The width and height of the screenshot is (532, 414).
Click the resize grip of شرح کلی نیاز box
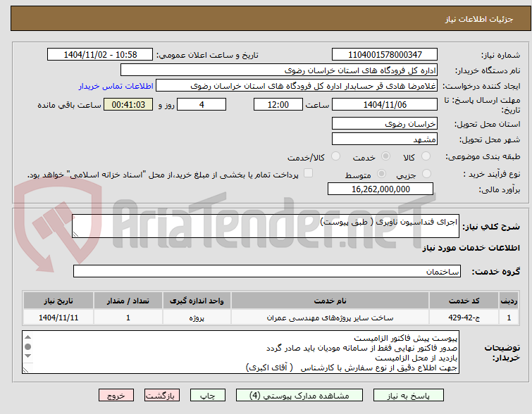[x=75, y=234]
